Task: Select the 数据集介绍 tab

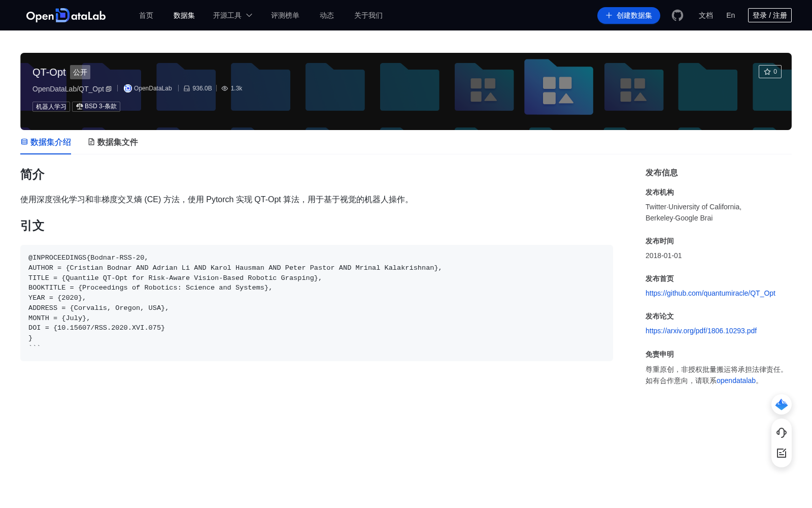Action: point(46,142)
